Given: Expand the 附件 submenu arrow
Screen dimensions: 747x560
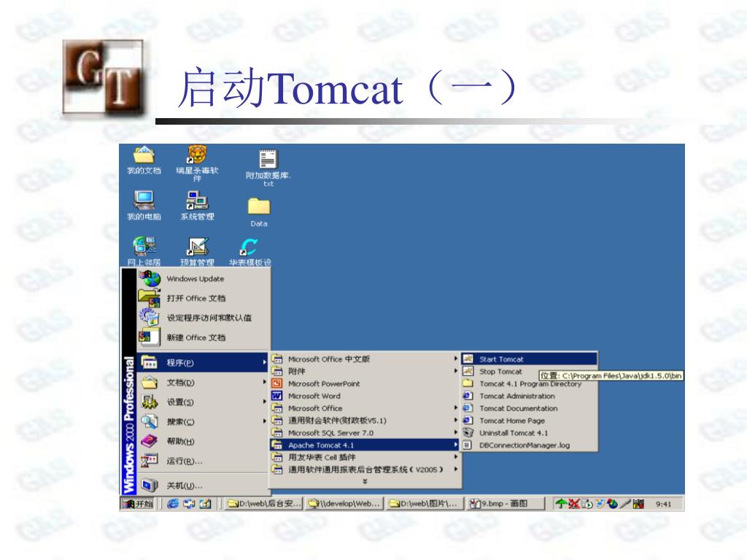Looking at the screenshot, I should (456, 370).
